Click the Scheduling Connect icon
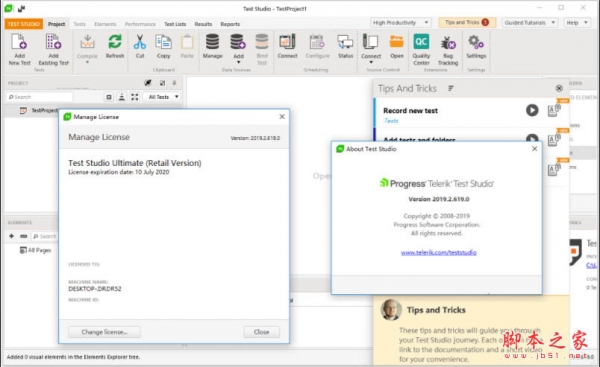 287,42
